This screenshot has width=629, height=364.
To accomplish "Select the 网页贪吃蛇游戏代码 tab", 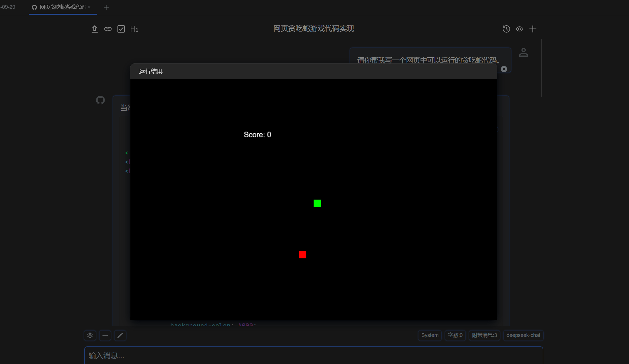I will coord(62,7).
